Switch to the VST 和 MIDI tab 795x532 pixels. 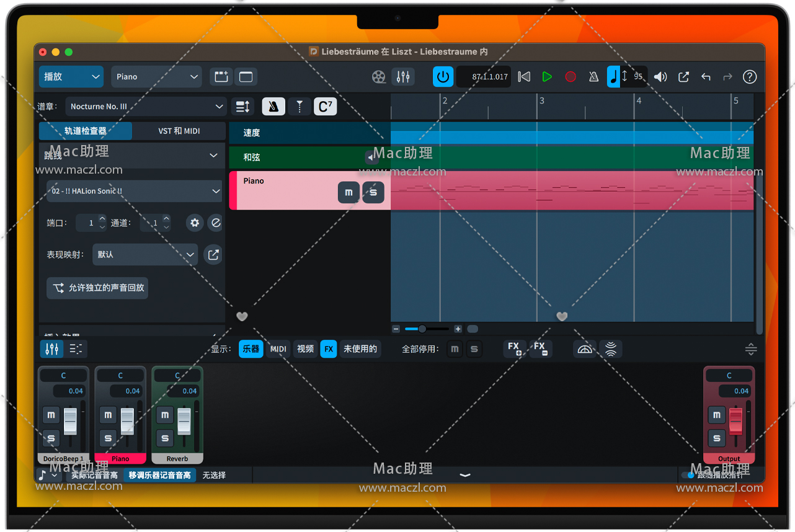179,131
